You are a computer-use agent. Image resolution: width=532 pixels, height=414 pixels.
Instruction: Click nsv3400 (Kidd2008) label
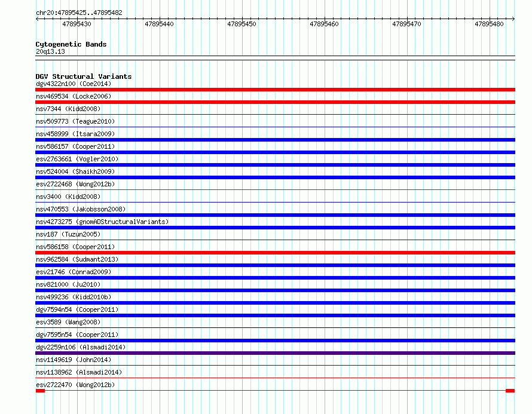pos(68,197)
